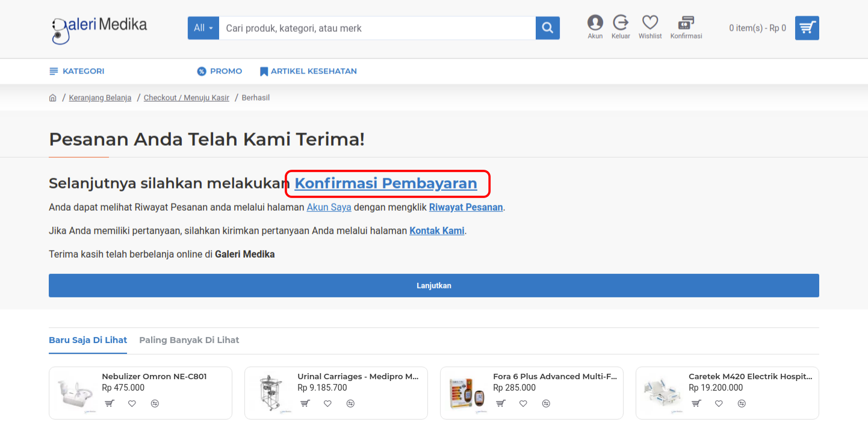This screenshot has width=868, height=437.
Task: Click the Keluar logout icon
Action: (621, 24)
